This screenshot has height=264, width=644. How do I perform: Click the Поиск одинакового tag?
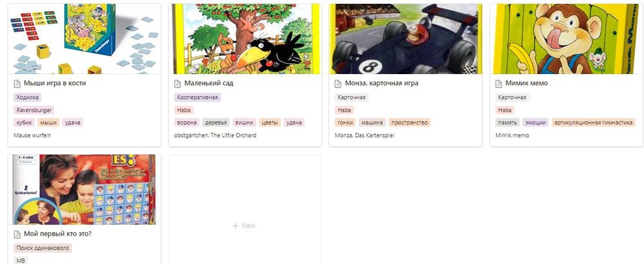click(43, 248)
